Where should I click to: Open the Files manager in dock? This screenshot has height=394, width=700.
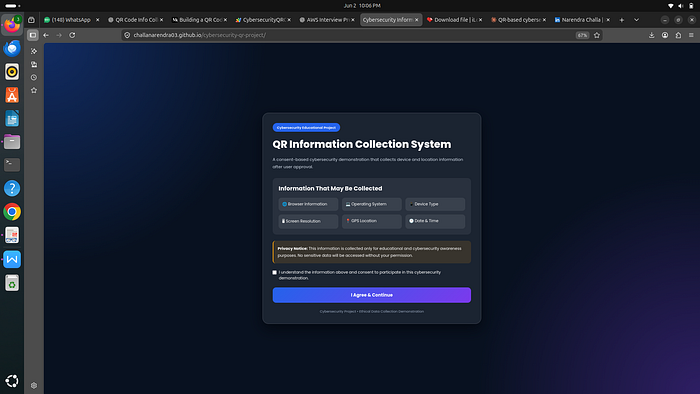click(x=12, y=142)
